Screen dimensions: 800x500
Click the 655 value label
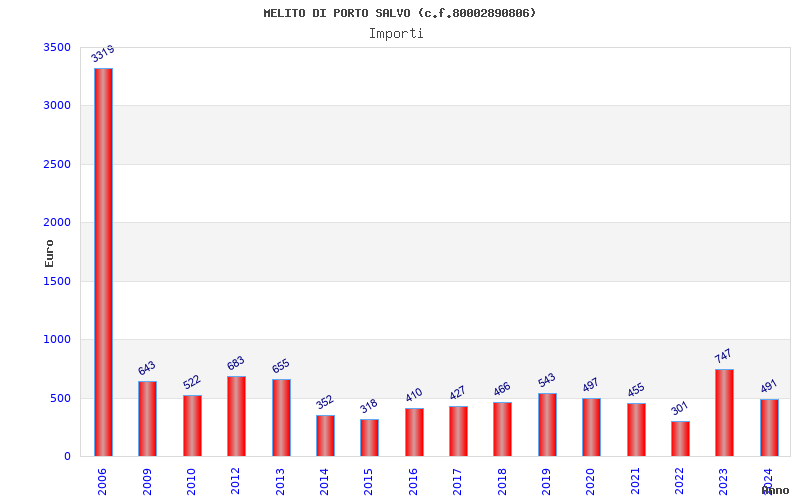pyautogui.click(x=281, y=366)
